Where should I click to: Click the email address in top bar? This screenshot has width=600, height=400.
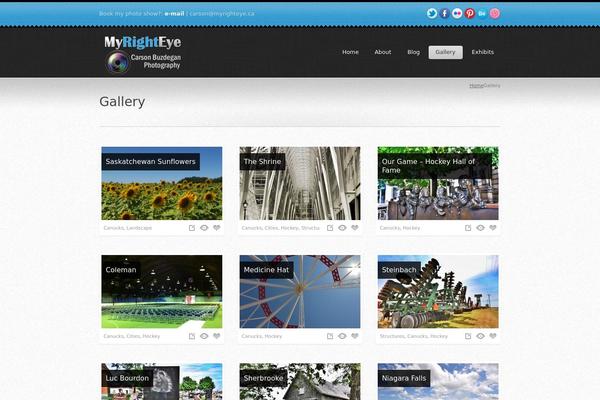coord(222,13)
